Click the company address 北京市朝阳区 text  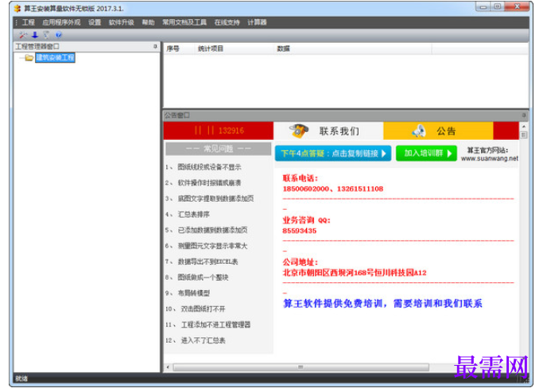(x=355, y=273)
